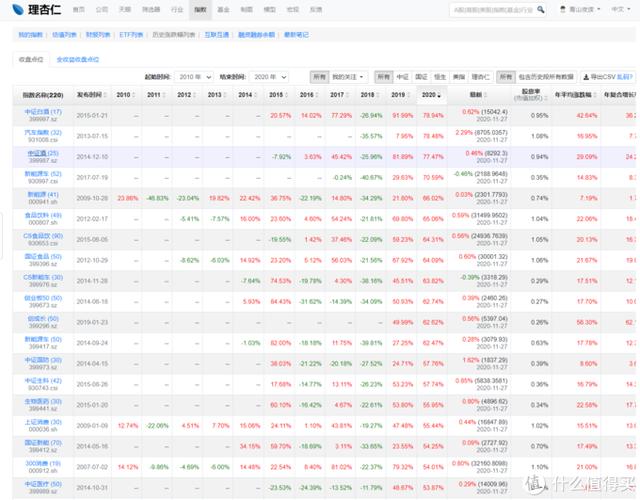The image size is (640, 500).
Task: Click the magnifier search icon
Action: (x=541, y=9)
